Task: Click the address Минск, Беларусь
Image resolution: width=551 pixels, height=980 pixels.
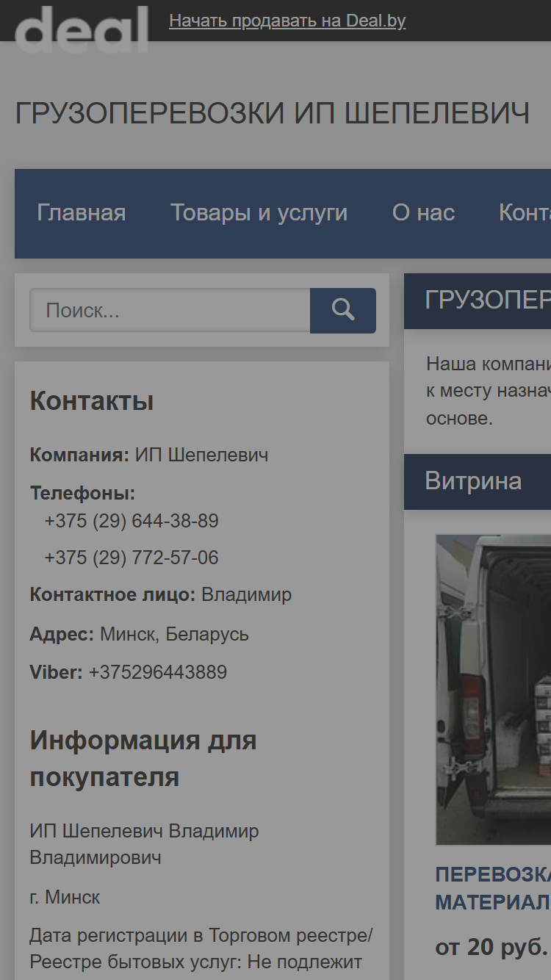Action: click(x=175, y=634)
